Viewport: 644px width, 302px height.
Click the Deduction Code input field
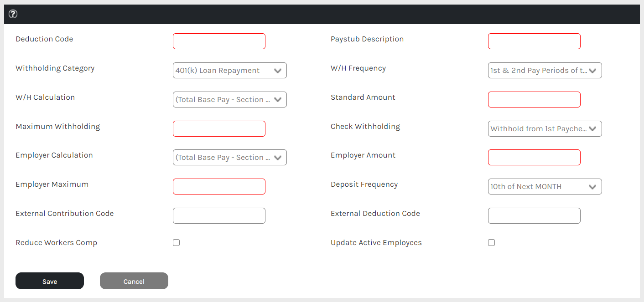click(219, 41)
